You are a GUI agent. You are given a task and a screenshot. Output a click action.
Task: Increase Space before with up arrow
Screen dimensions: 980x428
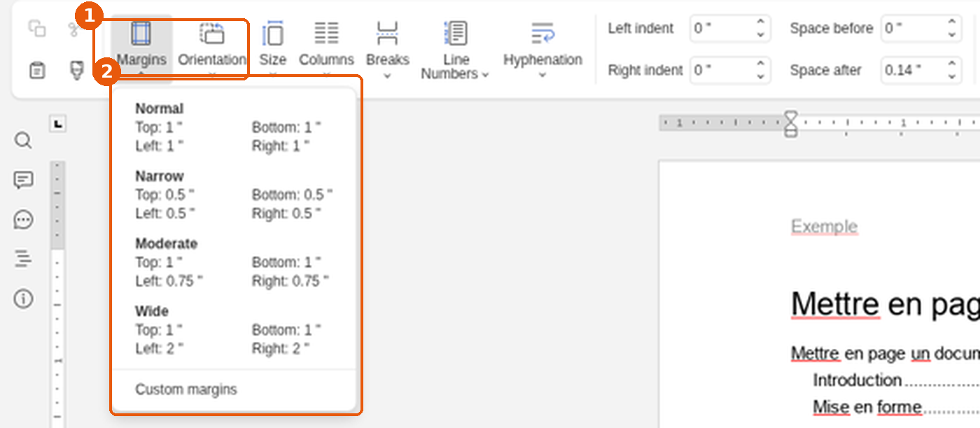952,22
